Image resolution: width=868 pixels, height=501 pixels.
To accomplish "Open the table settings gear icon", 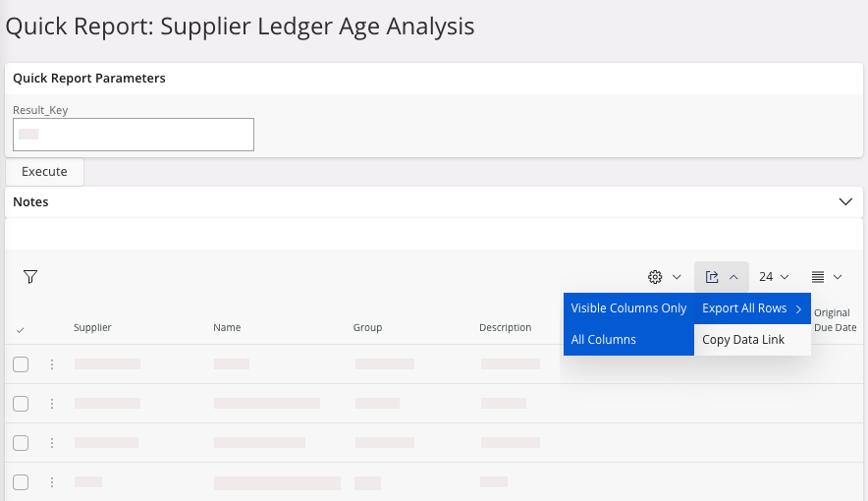I will (656, 277).
